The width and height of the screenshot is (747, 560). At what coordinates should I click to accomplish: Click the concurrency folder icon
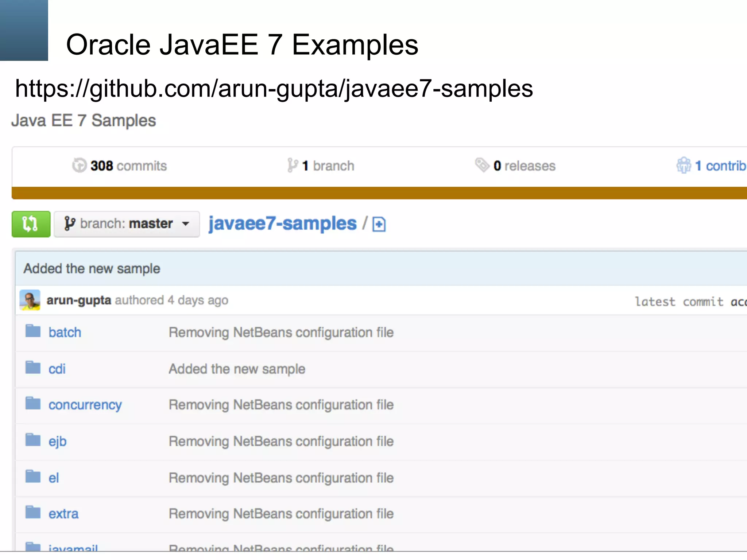point(33,404)
